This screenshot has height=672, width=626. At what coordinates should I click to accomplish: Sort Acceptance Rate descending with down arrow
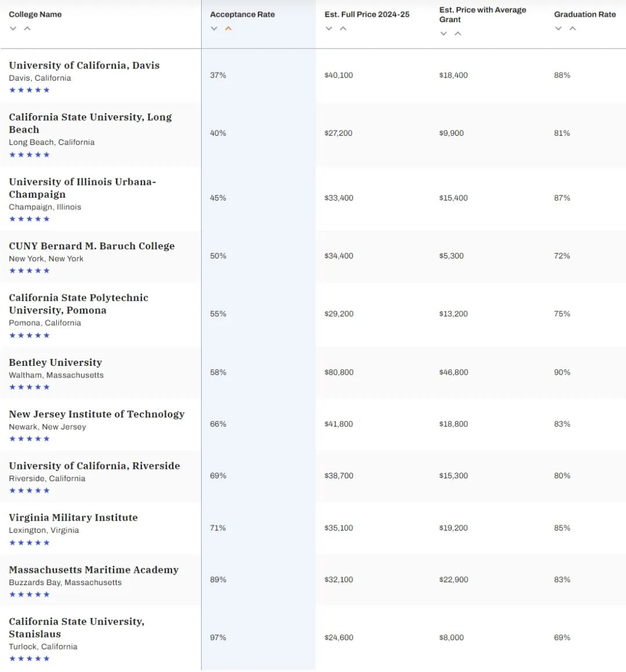pos(214,28)
